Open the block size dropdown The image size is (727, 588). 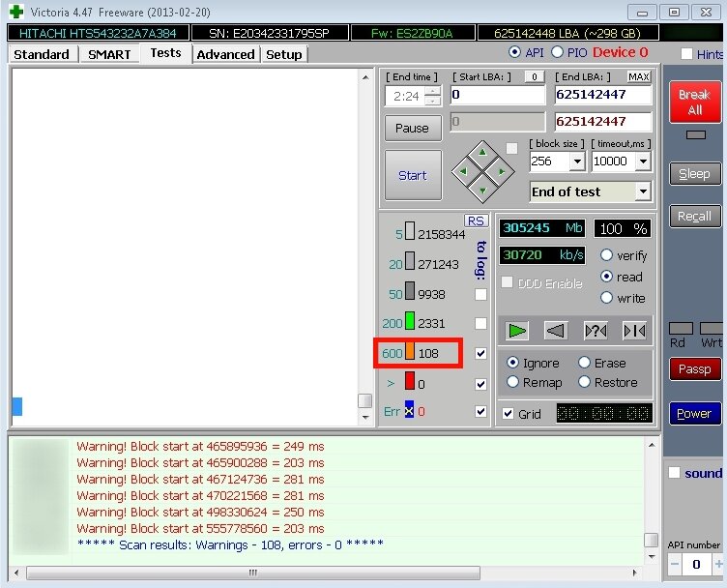tap(577, 162)
